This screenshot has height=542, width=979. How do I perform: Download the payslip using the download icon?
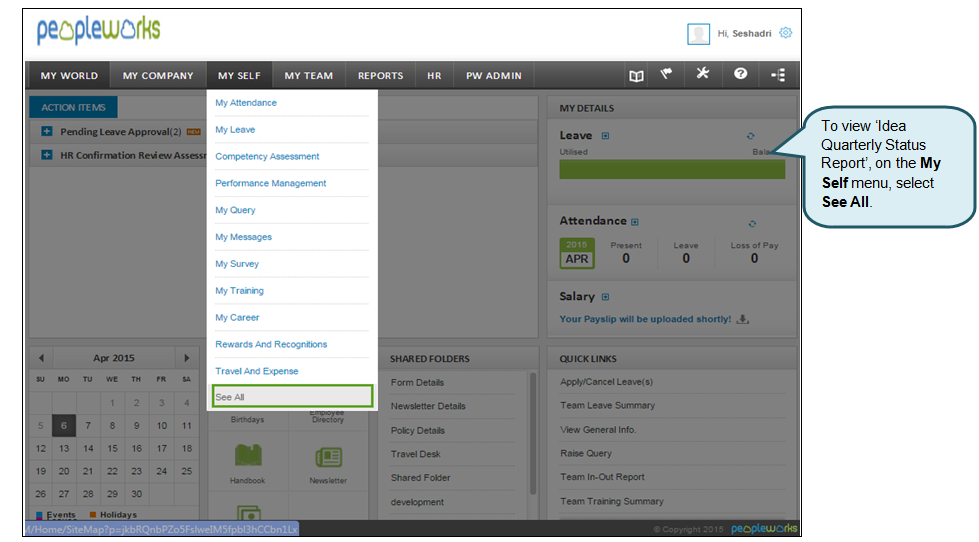742,319
